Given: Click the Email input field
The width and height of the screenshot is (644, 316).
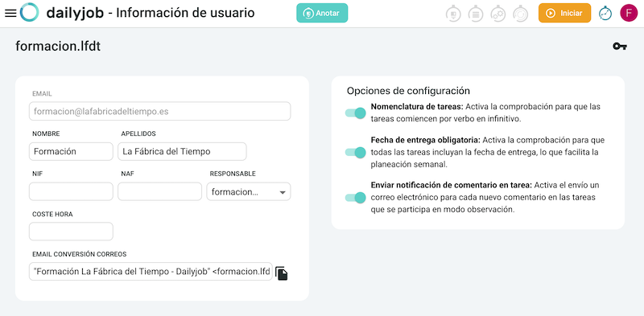Looking at the screenshot, I should pos(159,111).
